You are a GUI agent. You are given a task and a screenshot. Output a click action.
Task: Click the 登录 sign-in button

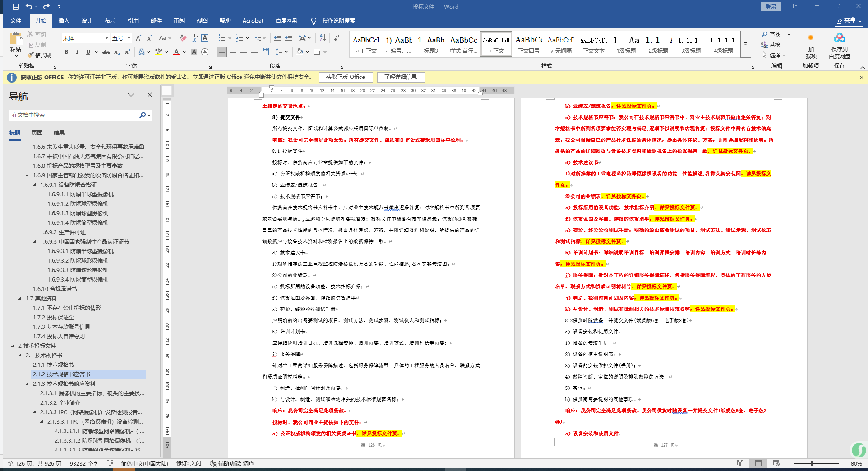(771, 6)
